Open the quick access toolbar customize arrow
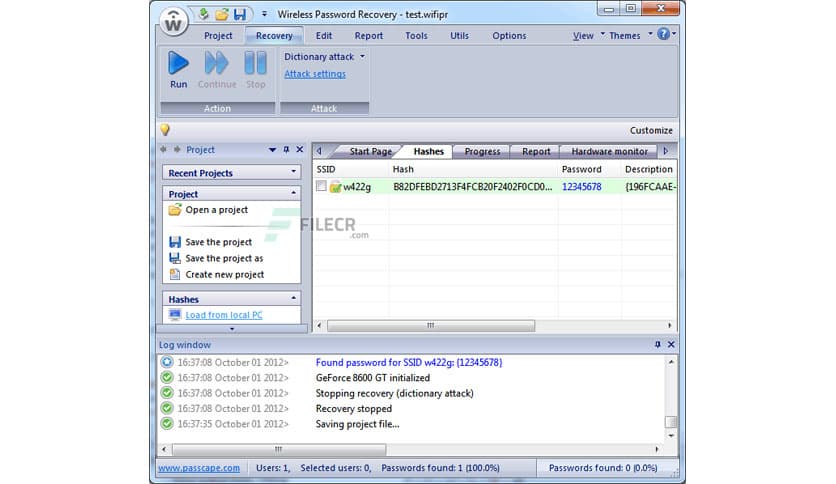Viewport: 836px width, 484px height. 264,14
